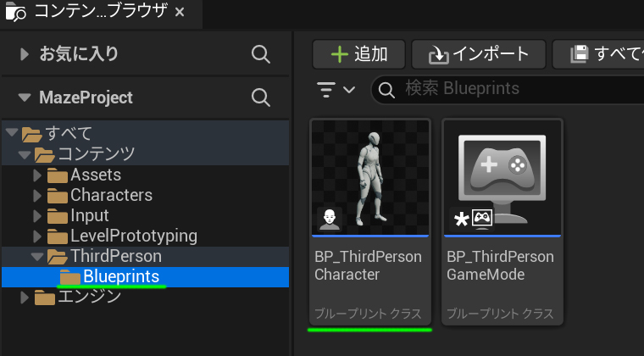Expand the お気に入り section
The image size is (644, 356).
pos(25,54)
